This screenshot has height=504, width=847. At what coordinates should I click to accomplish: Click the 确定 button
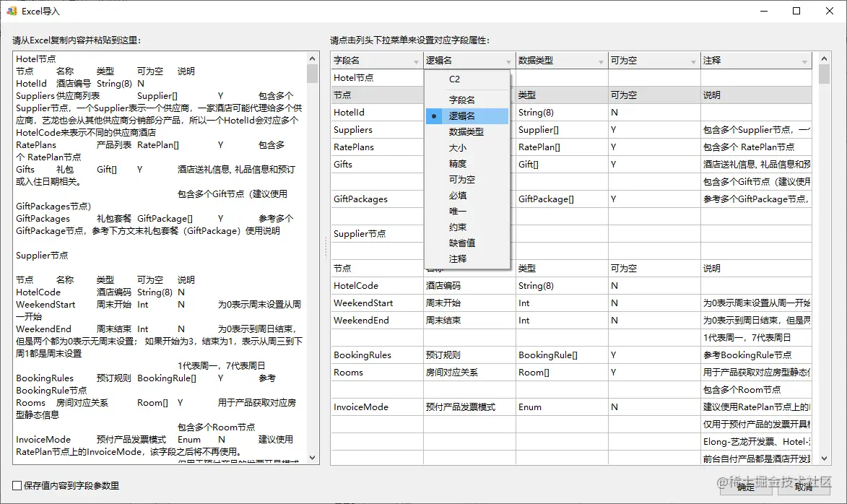(745, 486)
